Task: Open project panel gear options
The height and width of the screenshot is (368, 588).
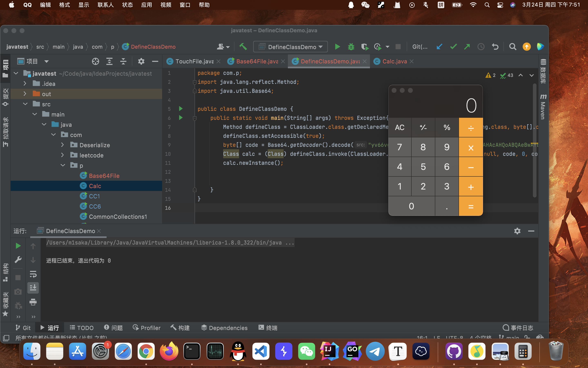Action: click(x=141, y=61)
